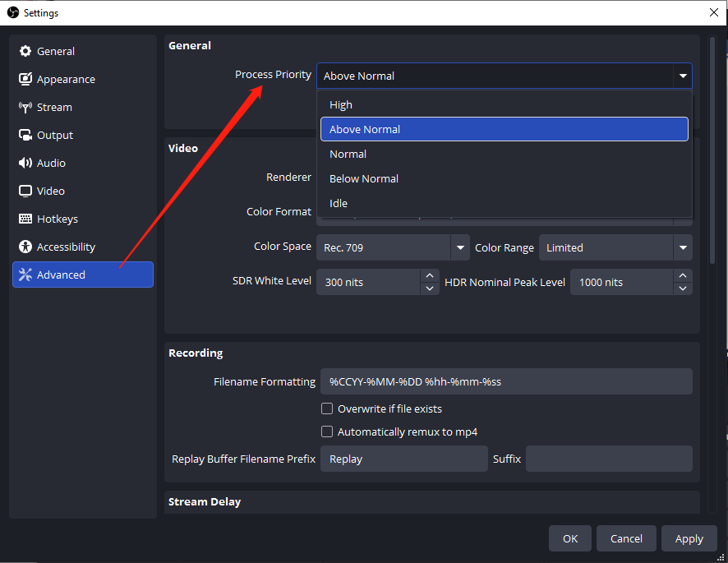This screenshot has height=563, width=728.
Task: Expand the Color Range dropdown
Action: 682,247
